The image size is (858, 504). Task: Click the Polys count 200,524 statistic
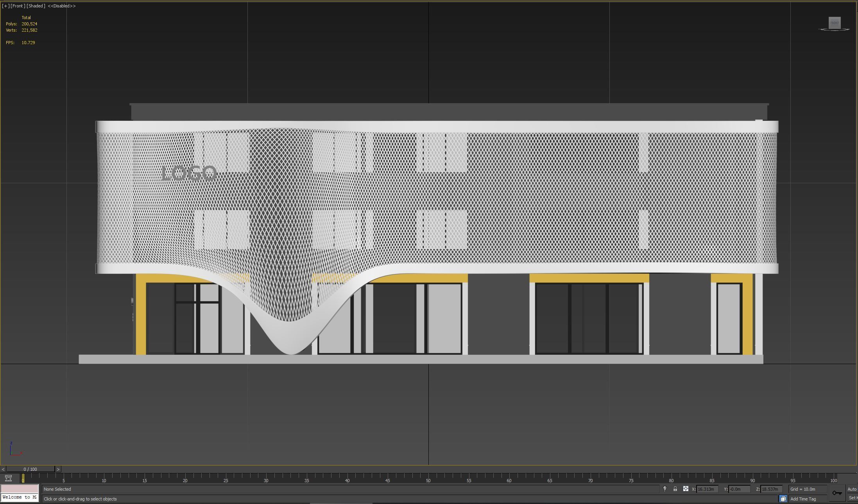[22, 24]
